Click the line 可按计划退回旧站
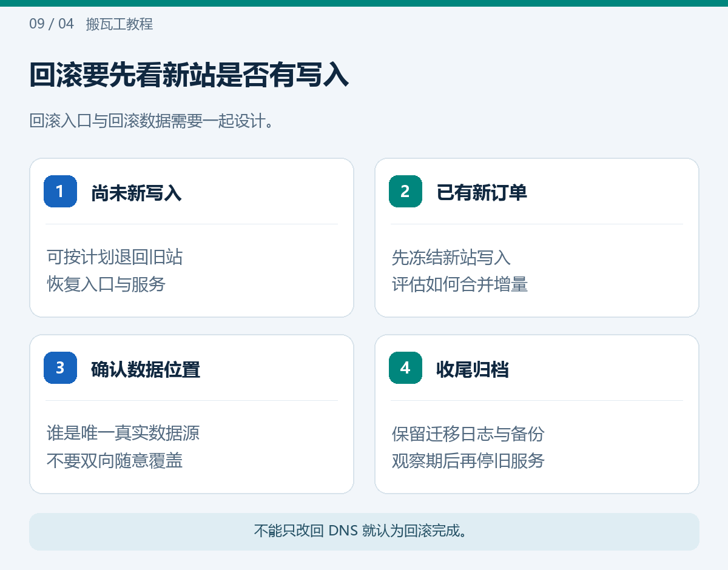Screen dimensions: 728x570 115,257
